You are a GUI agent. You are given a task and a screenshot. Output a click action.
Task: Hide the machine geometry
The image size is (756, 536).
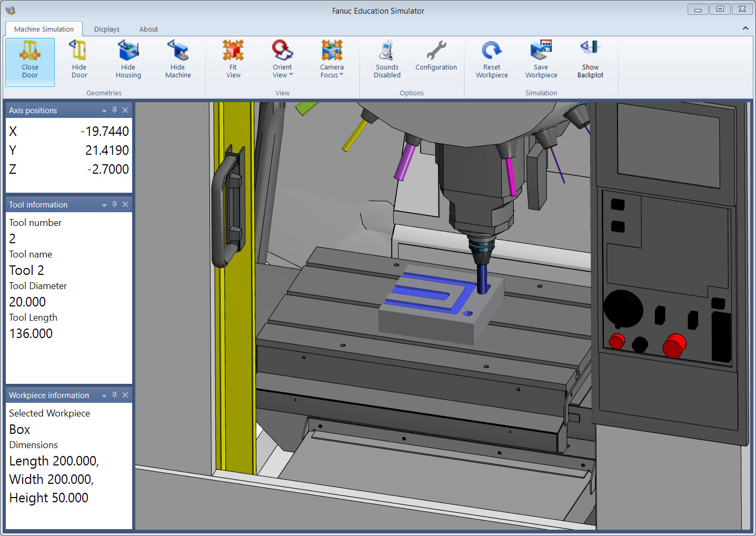click(x=178, y=58)
